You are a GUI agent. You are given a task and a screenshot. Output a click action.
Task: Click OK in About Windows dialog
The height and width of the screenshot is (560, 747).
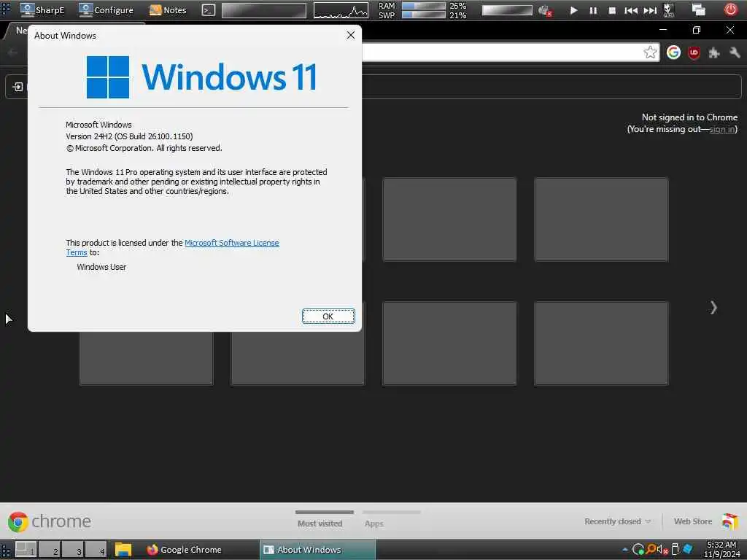pos(328,316)
